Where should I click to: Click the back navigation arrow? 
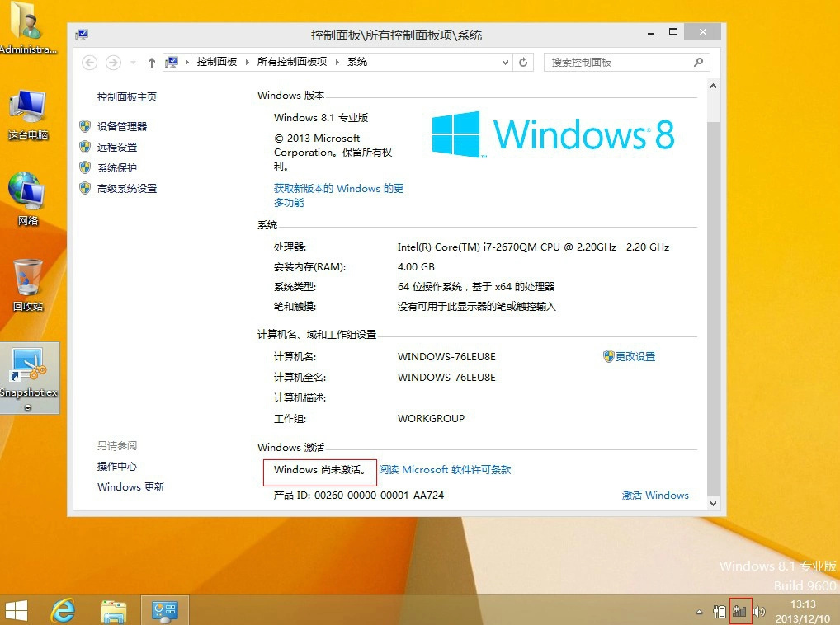(90, 62)
